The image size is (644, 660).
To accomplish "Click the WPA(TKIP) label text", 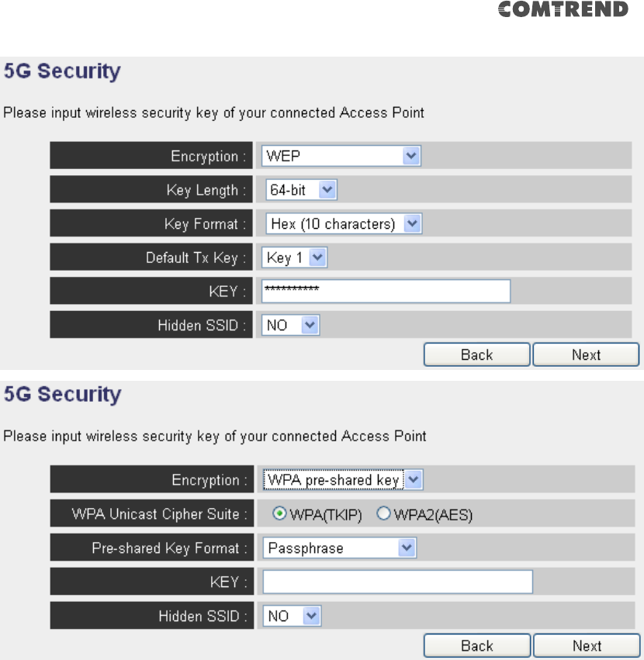I will (x=326, y=515).
